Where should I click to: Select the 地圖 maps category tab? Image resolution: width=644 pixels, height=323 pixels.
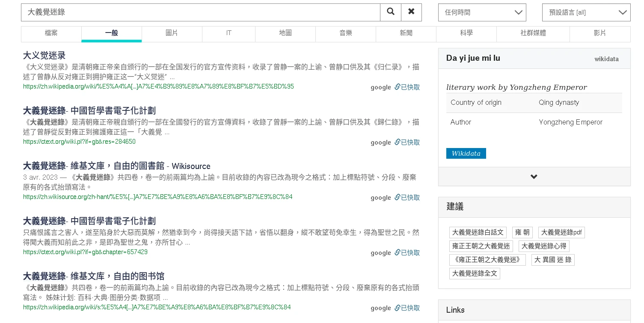(x=285, y=33)
